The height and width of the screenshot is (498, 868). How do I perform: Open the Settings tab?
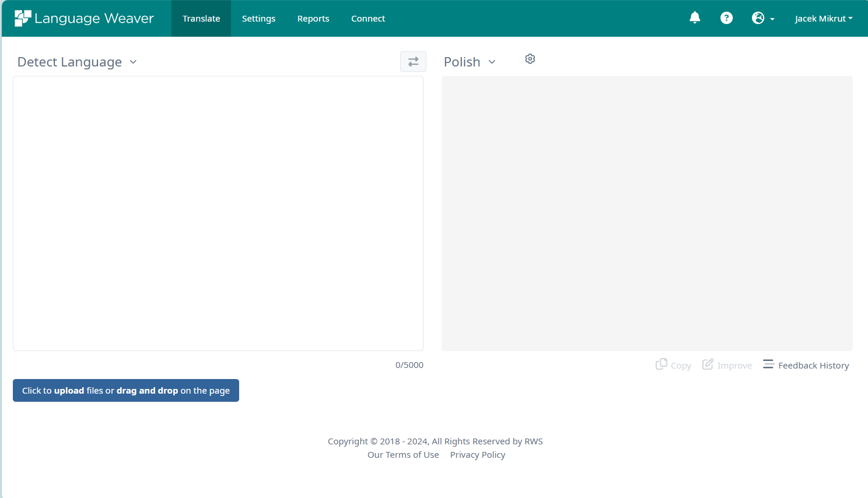[x=258, y=18]
